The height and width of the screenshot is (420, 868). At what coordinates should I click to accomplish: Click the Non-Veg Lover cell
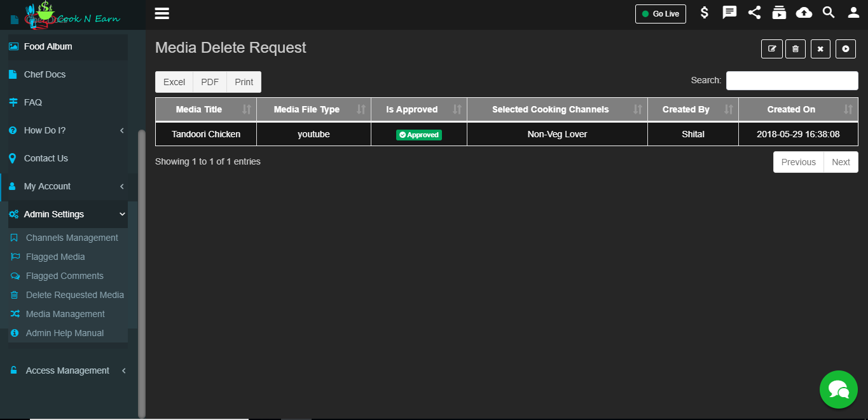click(x=557, y=134)
